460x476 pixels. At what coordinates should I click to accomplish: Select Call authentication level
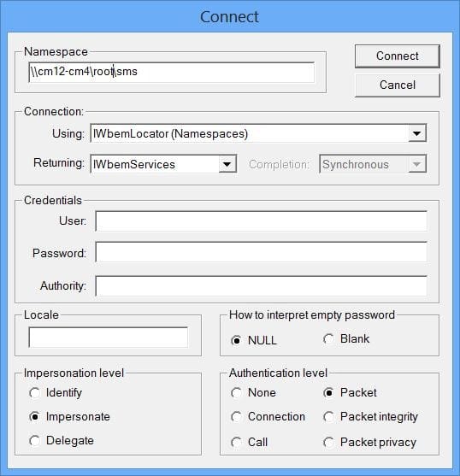(x=250, y=443)
